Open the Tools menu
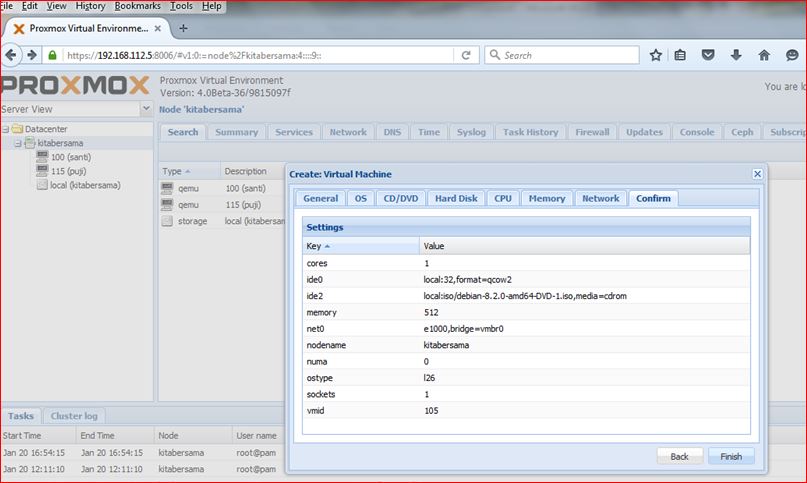 (181, 6)
